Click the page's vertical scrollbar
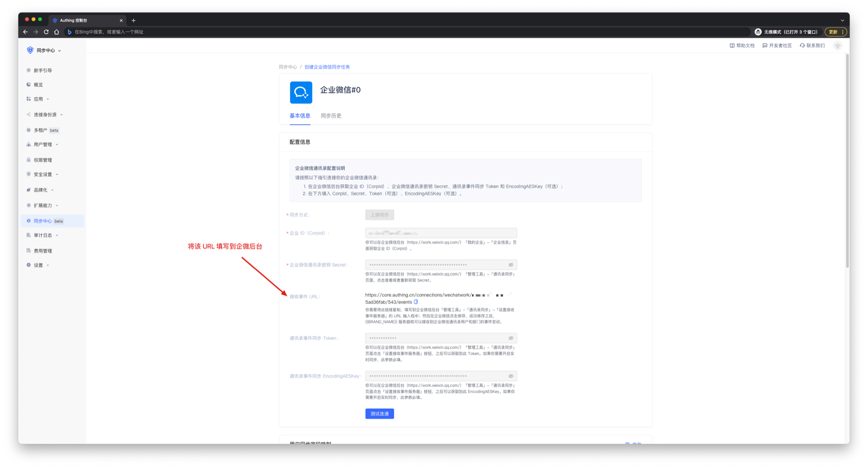Image resolution: width=868 pixels, height=468 pixels. tap(847, 163)
